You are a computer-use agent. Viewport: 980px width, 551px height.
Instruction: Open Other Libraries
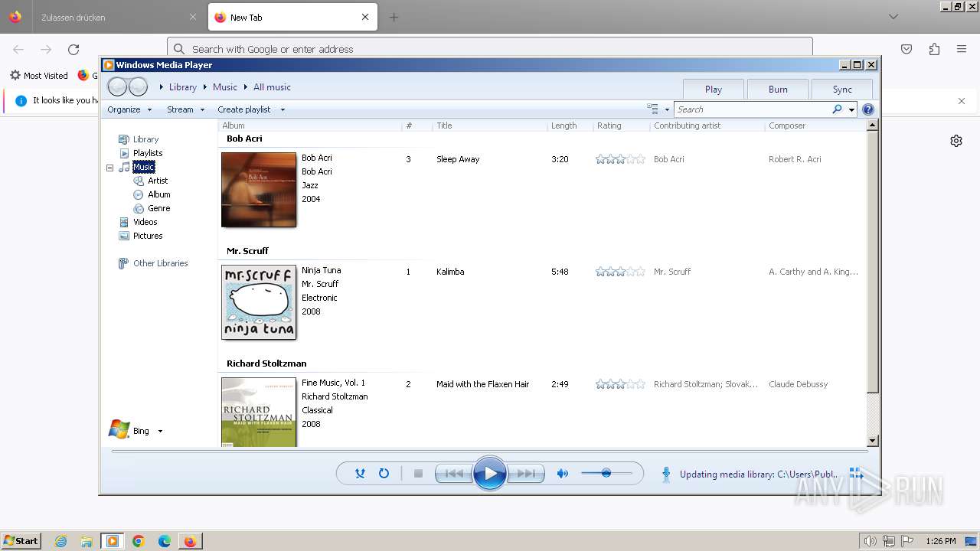tap(160, 263)
